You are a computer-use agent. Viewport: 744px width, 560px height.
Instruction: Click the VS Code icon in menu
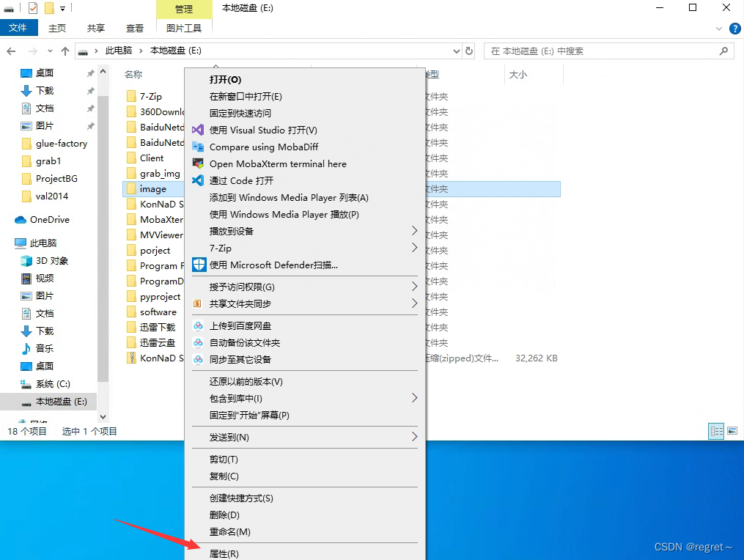pos(198,180)
